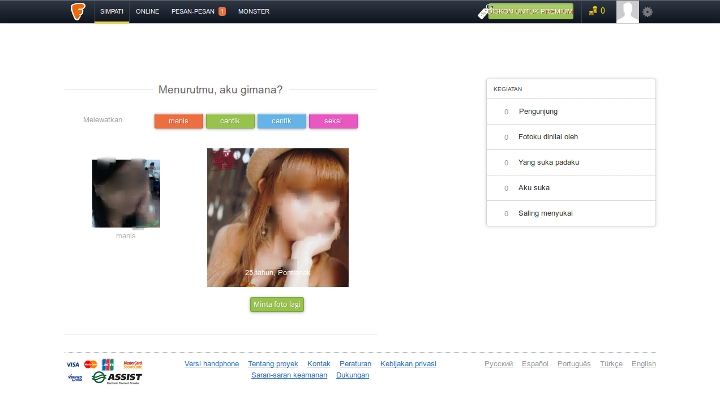Click the Melewatkan skip link
This screenshot has height=403, width=720.
tap(103, 120)
